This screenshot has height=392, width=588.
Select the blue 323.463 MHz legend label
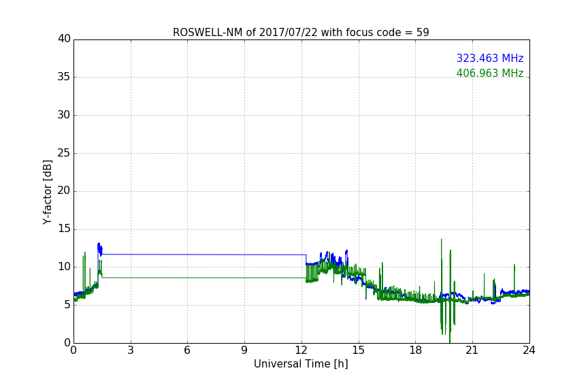pos(490,58)
